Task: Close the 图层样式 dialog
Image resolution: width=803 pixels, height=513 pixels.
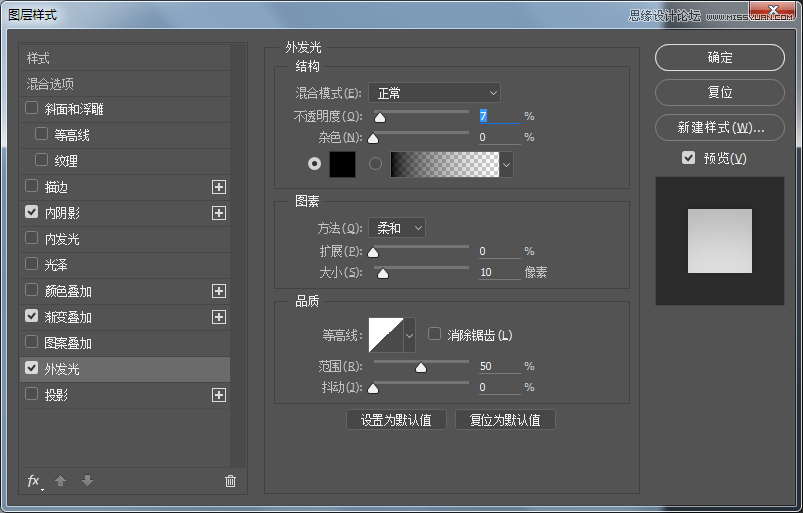Action: 773,9
